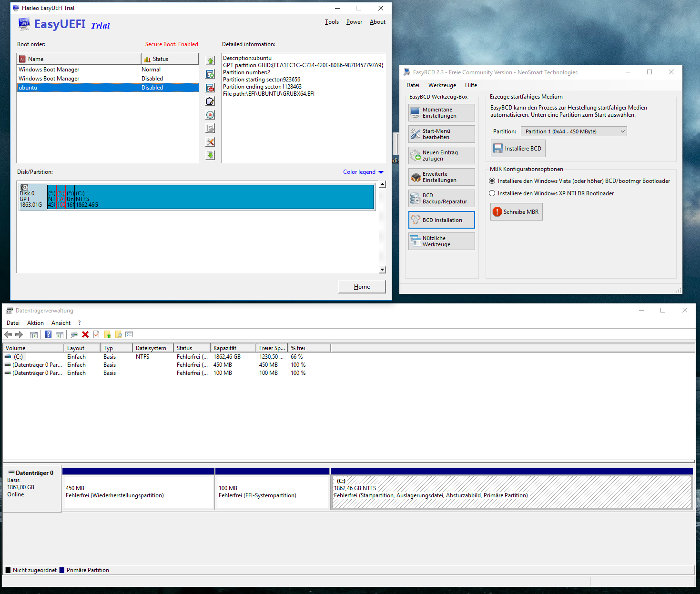Click the Installiere BCD button
The image size is (700, 594).
pos(518,149)
